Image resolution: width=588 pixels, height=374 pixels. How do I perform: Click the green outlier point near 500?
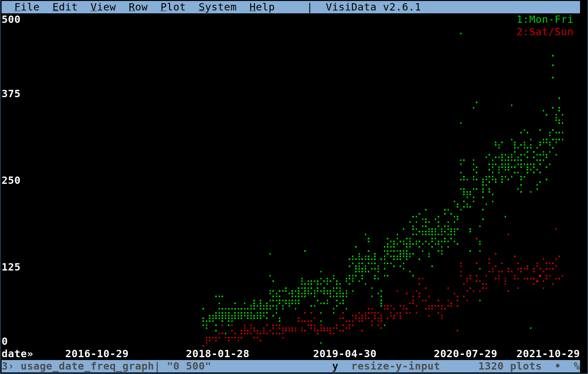click(x=461, y=33)
